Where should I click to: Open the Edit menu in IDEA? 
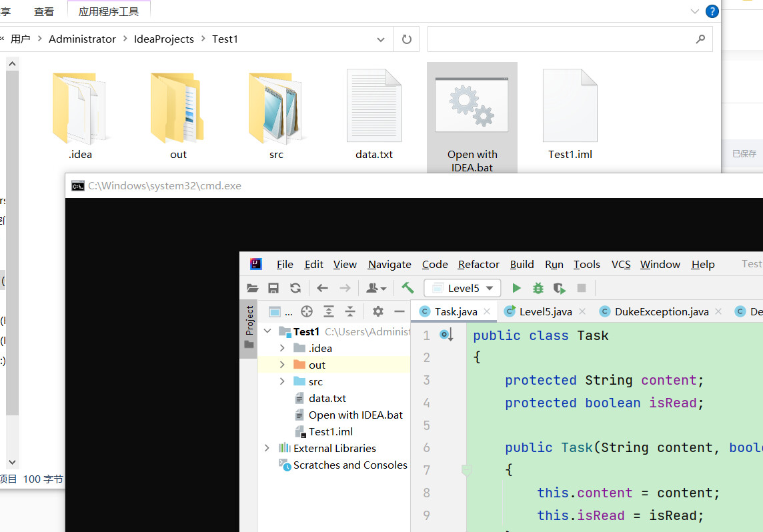314,264
